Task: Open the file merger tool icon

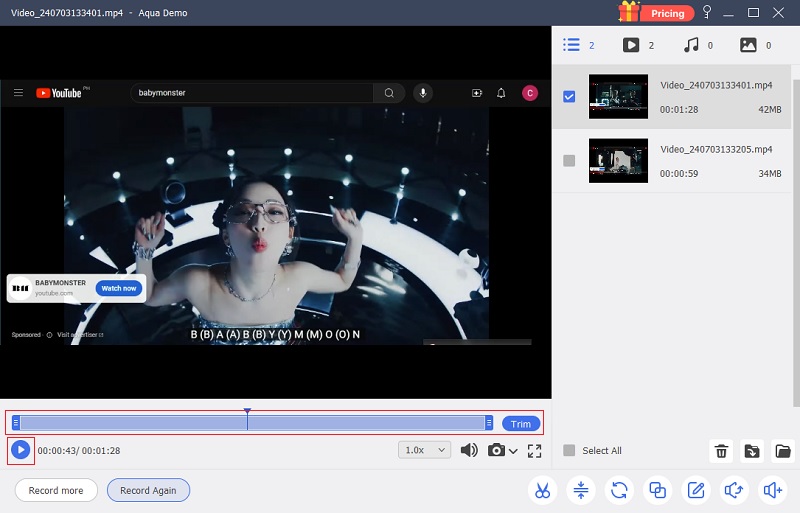Action: coord(657,490)
